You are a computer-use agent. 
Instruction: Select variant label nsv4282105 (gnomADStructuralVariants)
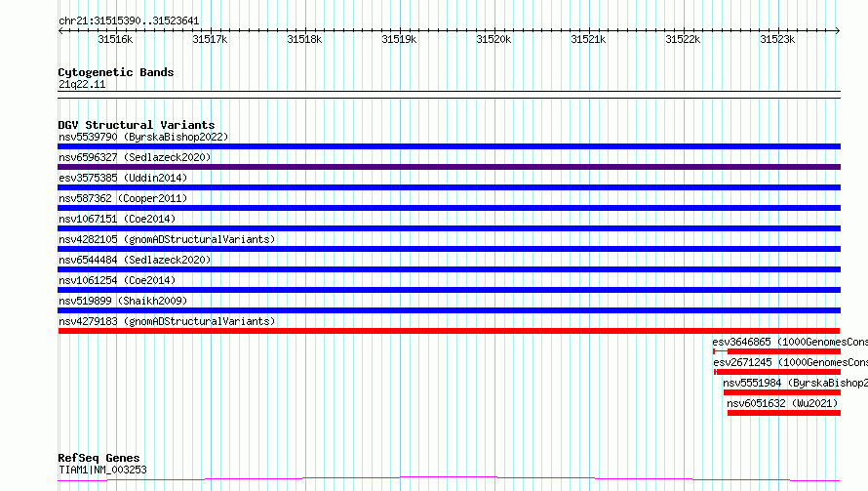167,239
